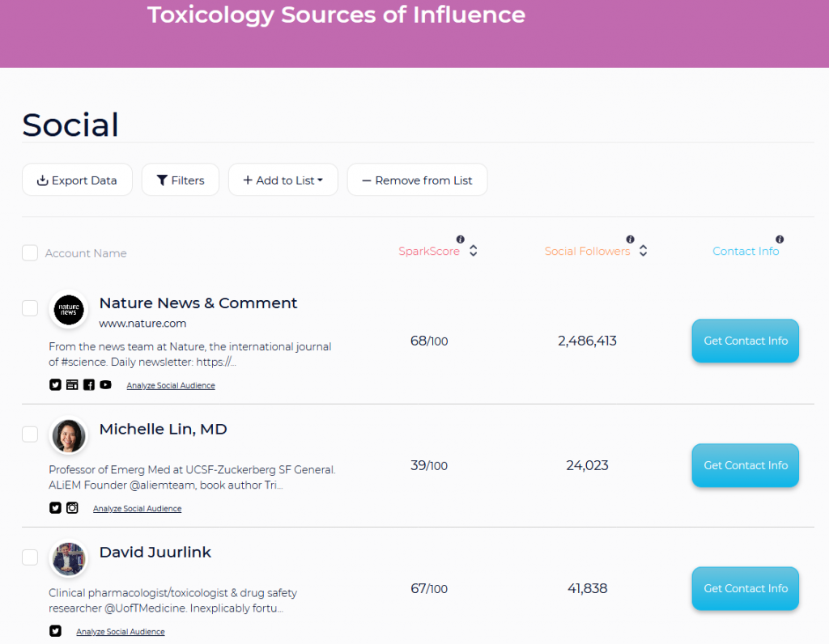Click the SparkScore column header
The height and width of the screenshot is (644, 829).
point(429,251)
